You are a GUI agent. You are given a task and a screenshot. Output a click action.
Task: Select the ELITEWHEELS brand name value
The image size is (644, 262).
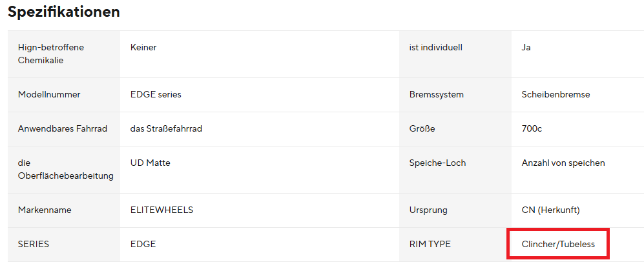(161, 210)
